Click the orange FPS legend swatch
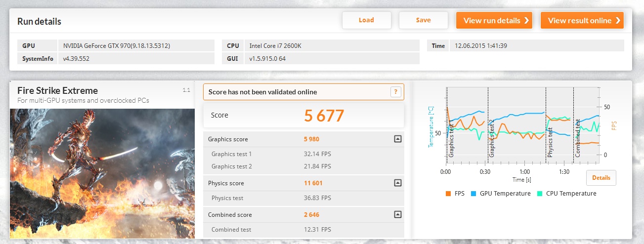The height and width of the screenshot is (244, 644). click(448, 194)
